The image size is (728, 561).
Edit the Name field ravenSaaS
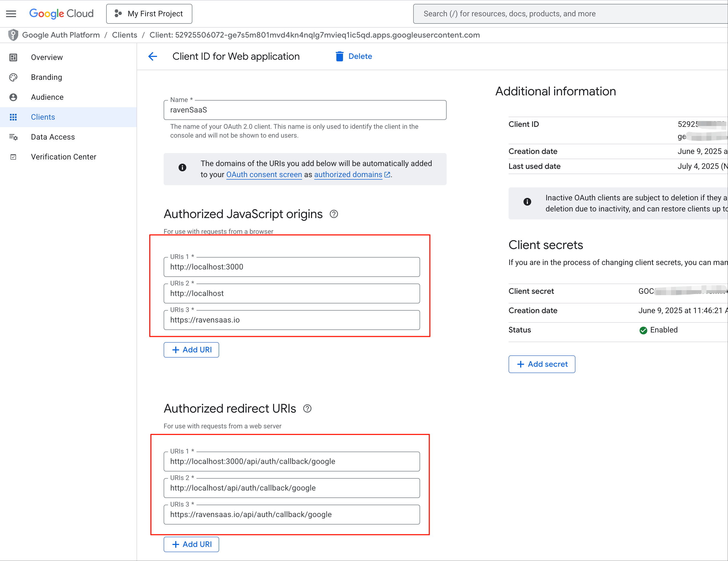coord(305,110)
